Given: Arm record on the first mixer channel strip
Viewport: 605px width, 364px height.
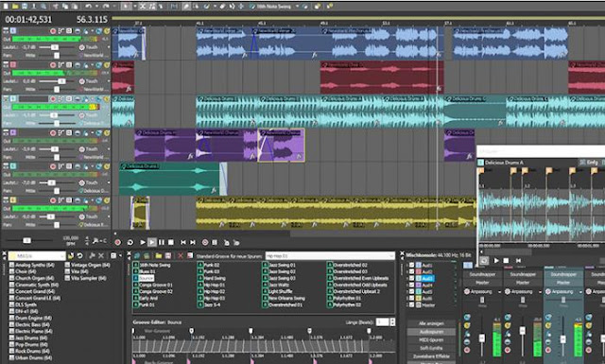Looking at the screenshot, I should 467,350.
